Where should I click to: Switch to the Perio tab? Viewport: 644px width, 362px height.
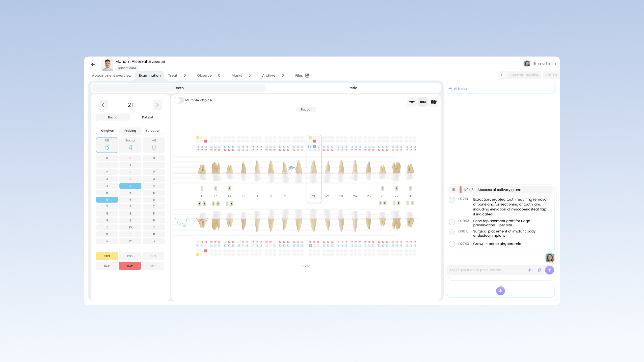353,88
